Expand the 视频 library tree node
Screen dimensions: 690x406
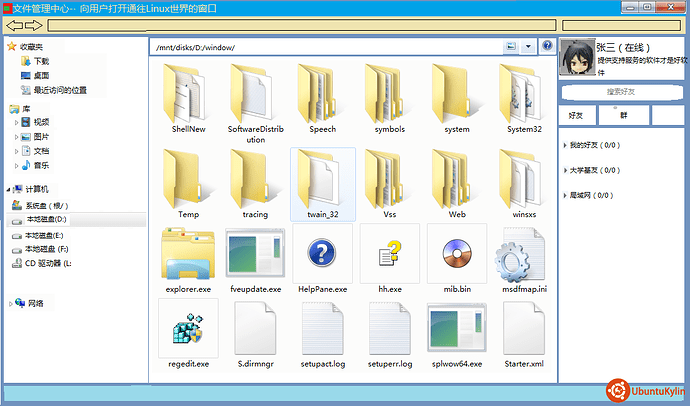pyautogui.click(x=16, y=122)
